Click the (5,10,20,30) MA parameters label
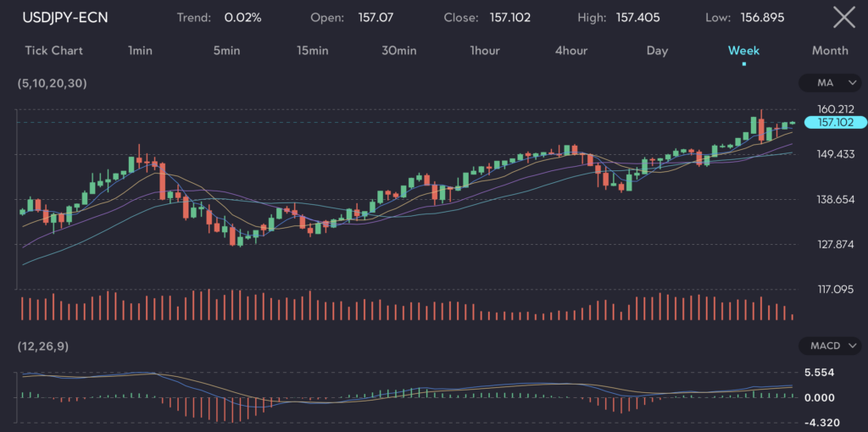This screenshot has height=432, width=868. click(52, 83)
